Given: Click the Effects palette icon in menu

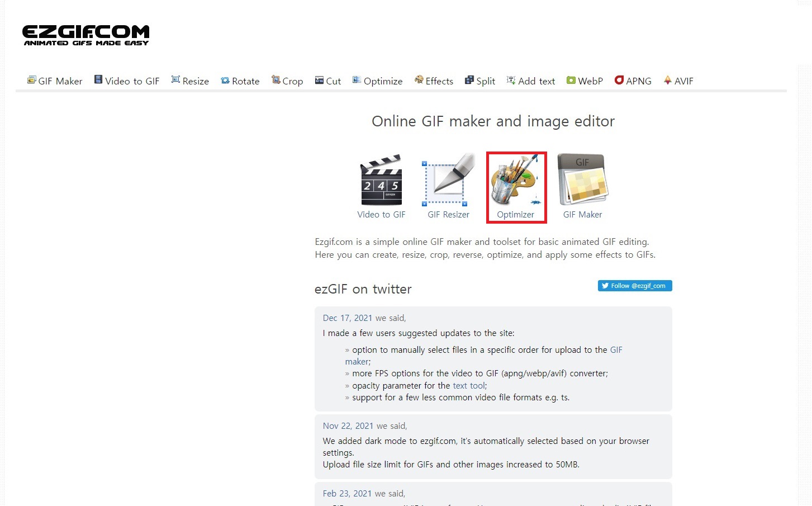Looking at the screenshot, I should pos(419,80).
